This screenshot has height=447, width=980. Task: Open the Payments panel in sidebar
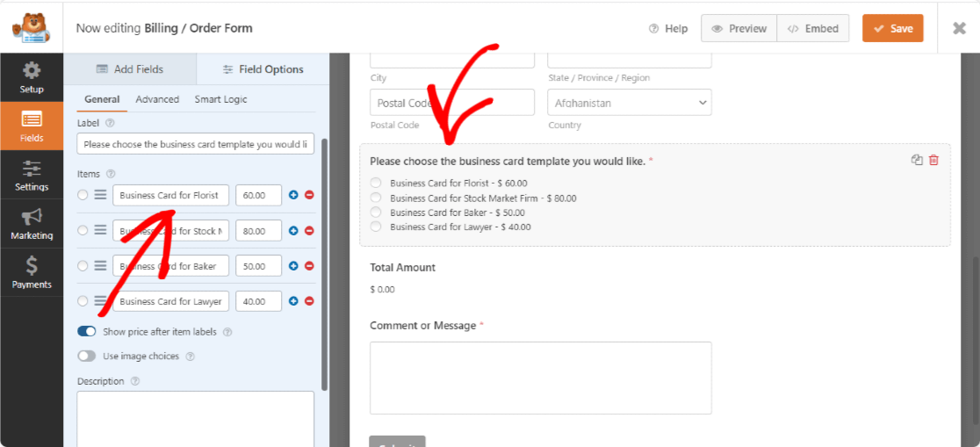tap(32, 272)
